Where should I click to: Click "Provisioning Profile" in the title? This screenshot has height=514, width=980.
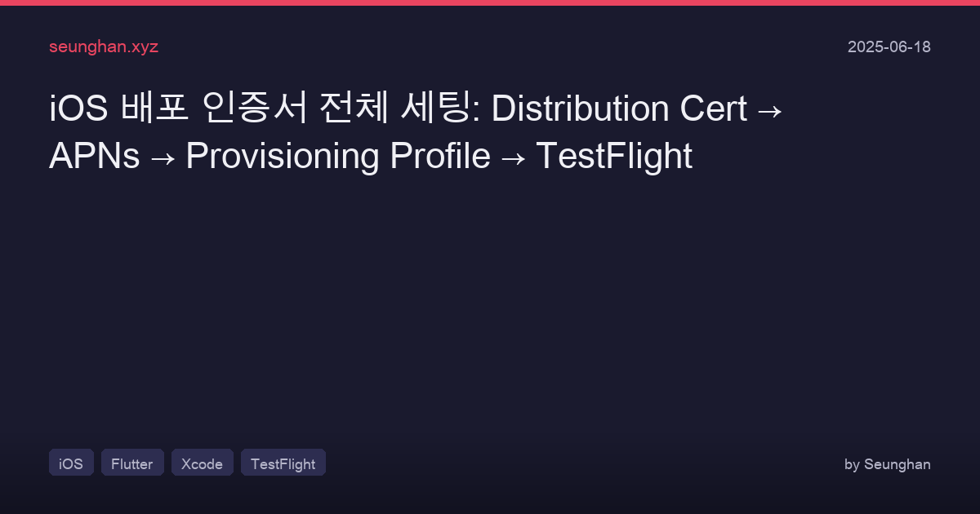337,156
